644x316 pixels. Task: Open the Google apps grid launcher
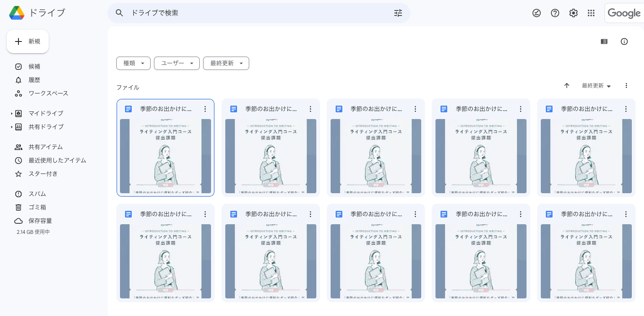coord(591,13)
